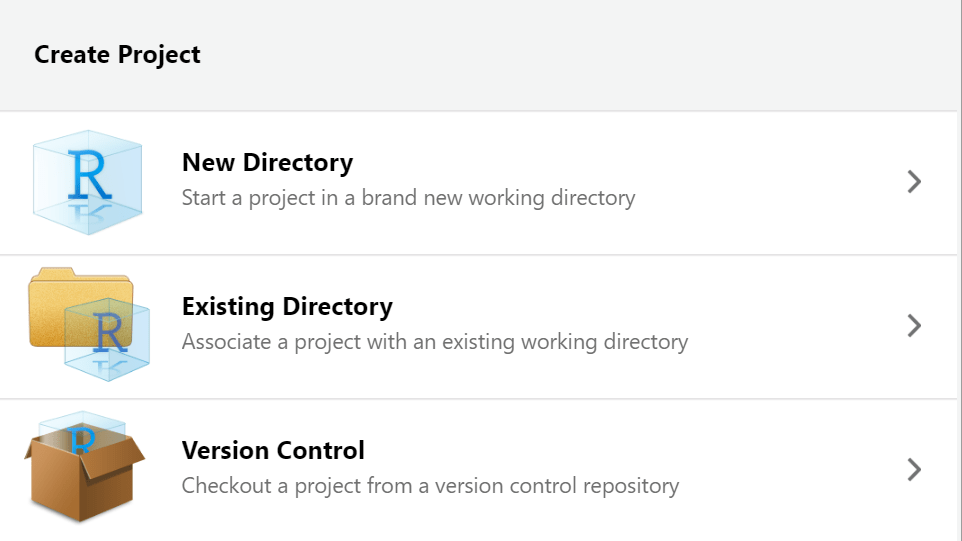The image size is (962, 541).
Task: Choose the Existing Directory option title
Action: tap(287, 306)
